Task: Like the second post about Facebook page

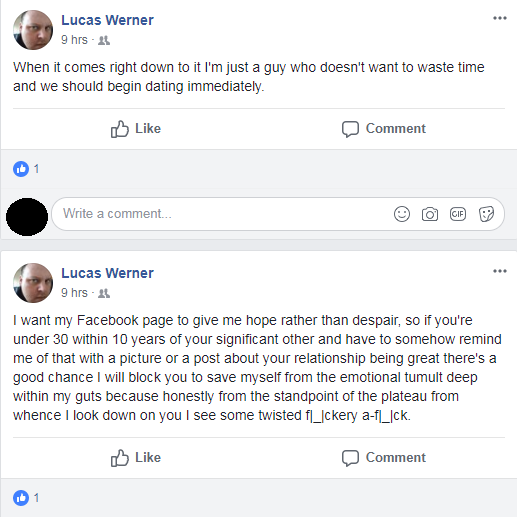Action: tap(136, 458)
